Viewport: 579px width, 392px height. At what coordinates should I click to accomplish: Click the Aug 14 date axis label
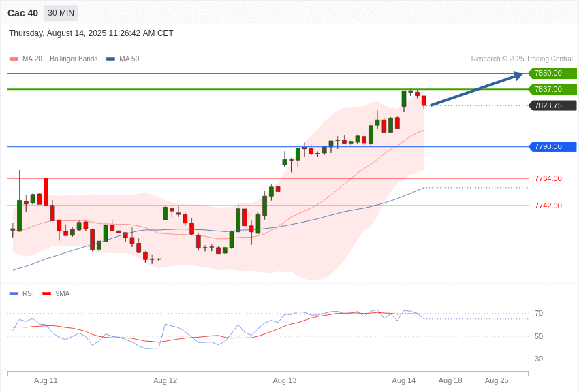coord(404,380)
